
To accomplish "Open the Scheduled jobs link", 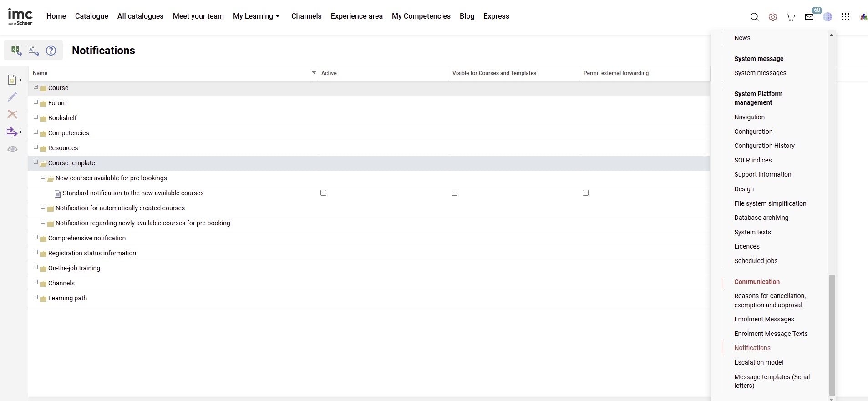I will click(756, 261).
